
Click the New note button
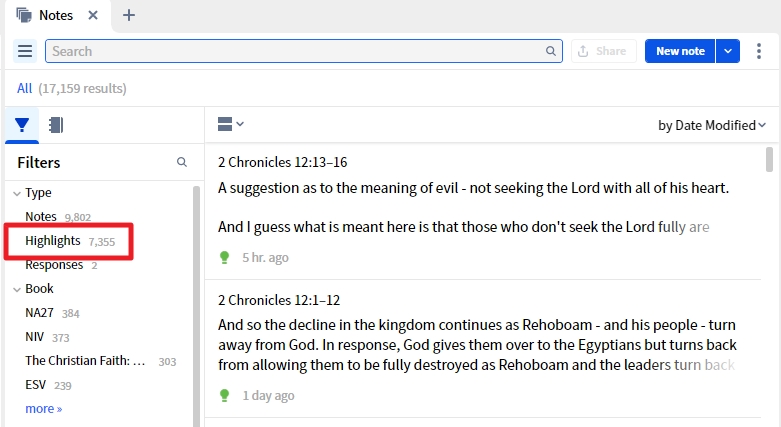point(680,51)
